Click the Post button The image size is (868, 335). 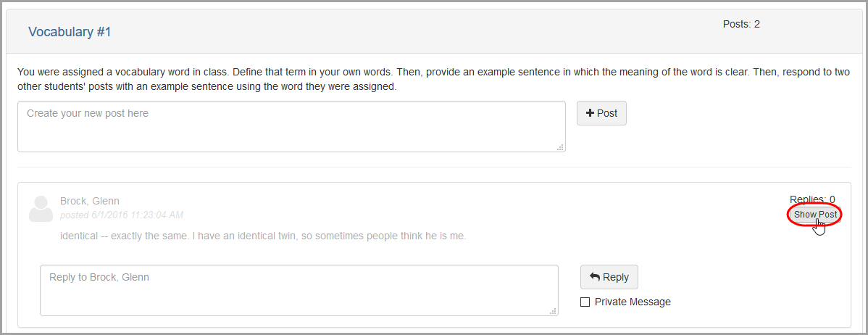tap(602, 113)
